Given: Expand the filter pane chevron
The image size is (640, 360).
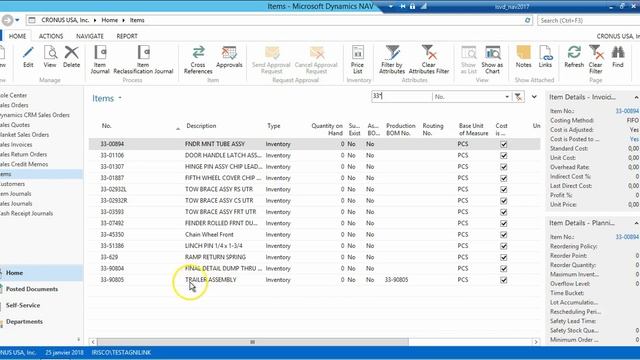Looking at the screenshot, I should pos(534,97).
